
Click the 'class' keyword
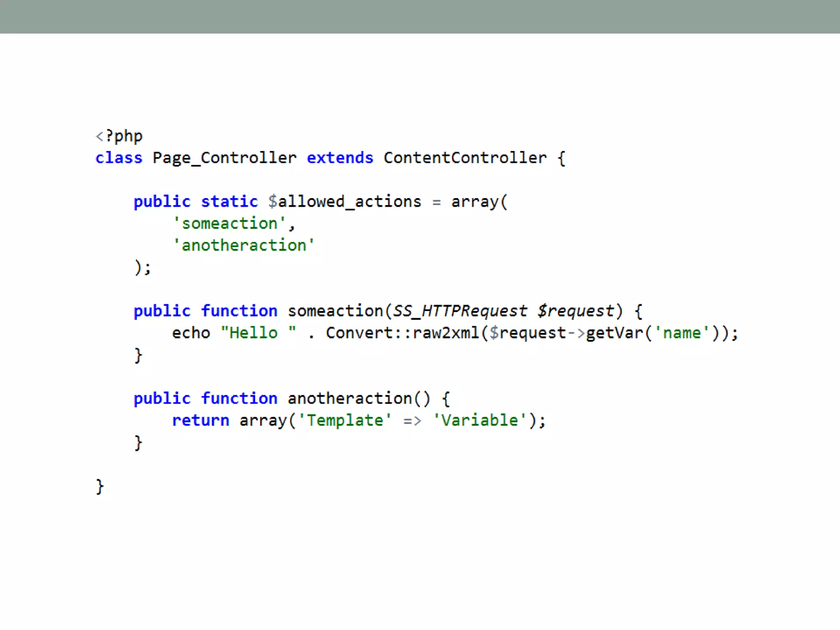pyautogui.click(x=119, y=158)
